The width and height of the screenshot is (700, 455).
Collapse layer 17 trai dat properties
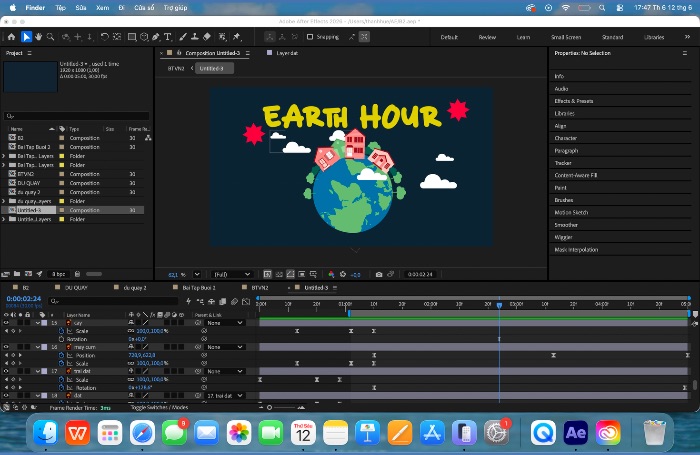(x=38, y=371)
